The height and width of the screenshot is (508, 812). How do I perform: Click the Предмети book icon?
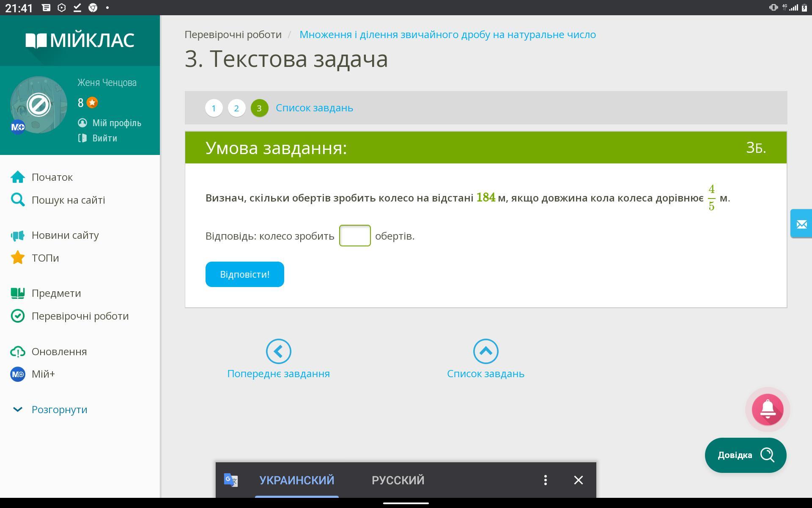pyautogui.click(x=18, y=293)
